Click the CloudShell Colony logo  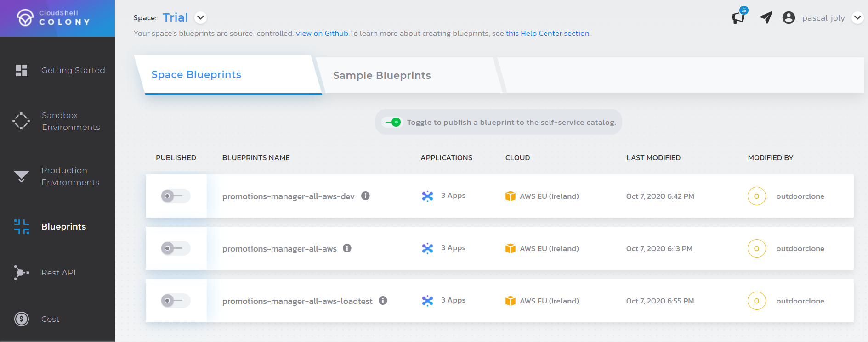point(53,18)
